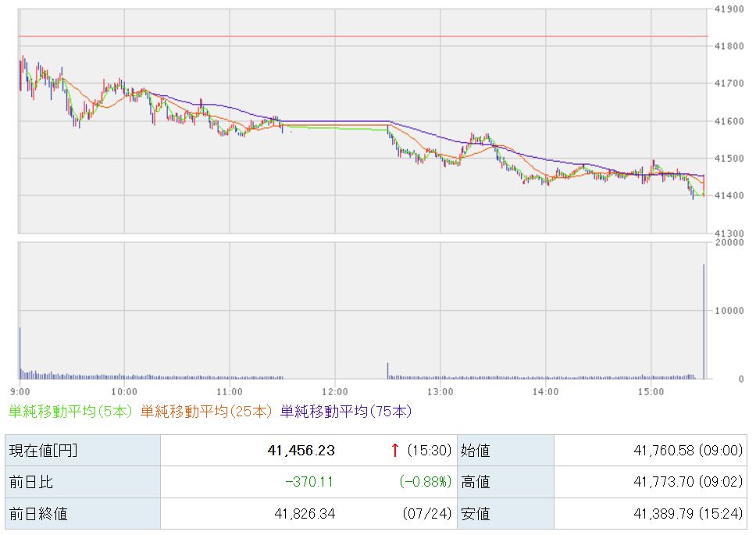Viewport: 756px width, 535px height.
Task: Click the large volume spike bar at 15:30
Action: [x=704, y=322]
